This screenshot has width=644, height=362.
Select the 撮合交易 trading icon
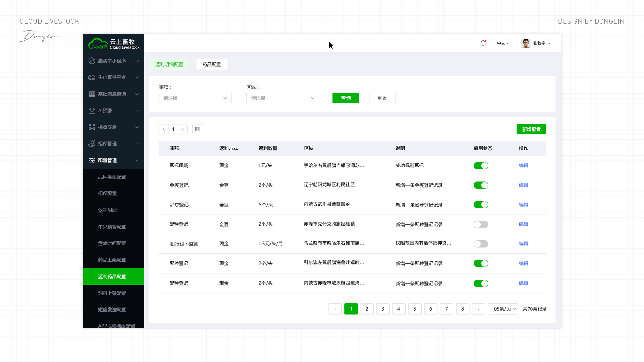coord(92,127)
